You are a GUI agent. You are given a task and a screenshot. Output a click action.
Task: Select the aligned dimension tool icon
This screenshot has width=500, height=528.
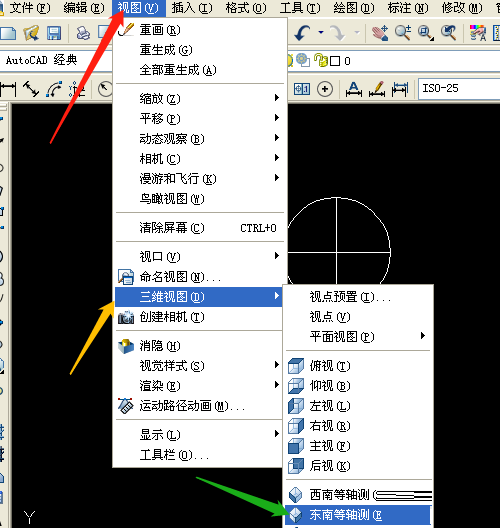click(31, 89)
